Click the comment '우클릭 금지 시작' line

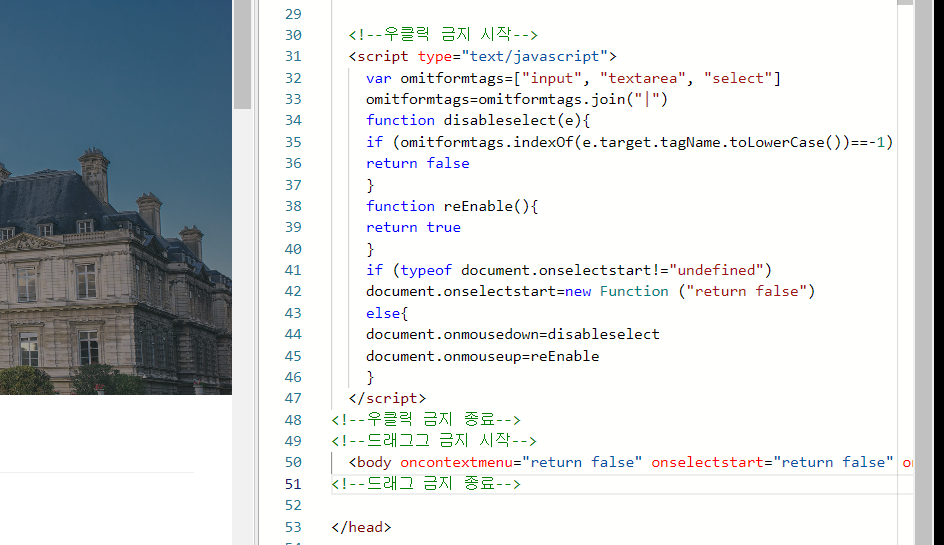click(443, 34)
